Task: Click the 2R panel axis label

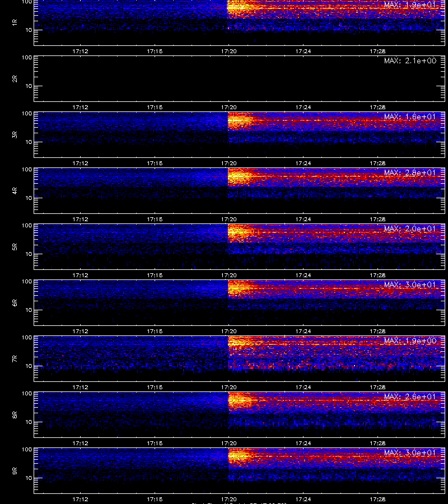Action: [x=15, y=79]
